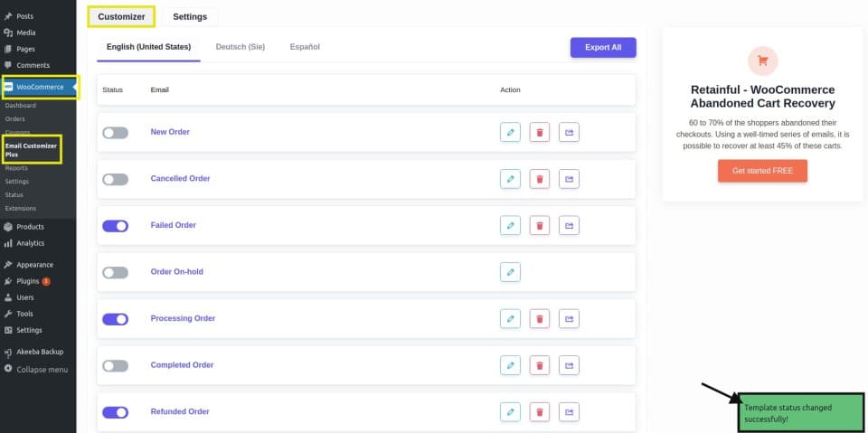Enable the New Order email toggle
The image size is (868, 433).
click(115, 133)
